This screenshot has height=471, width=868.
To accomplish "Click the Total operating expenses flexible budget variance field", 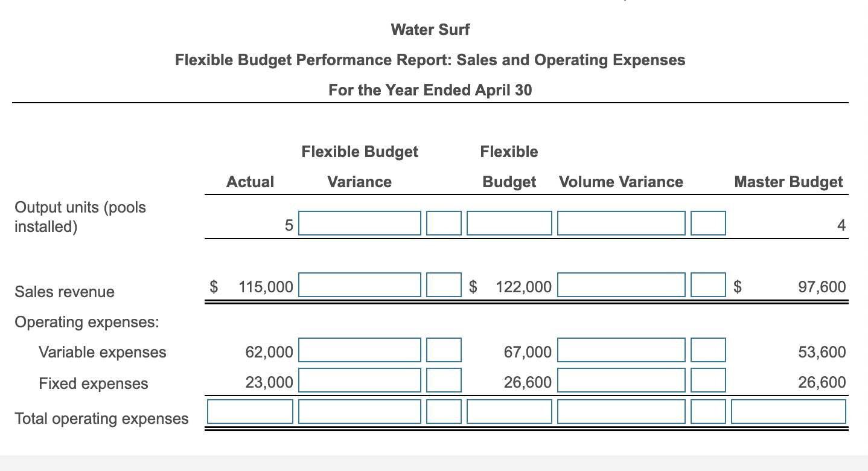I will 360,411.
